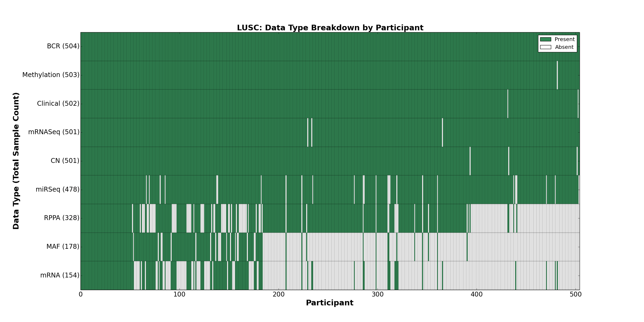
Task: Click the 300 tick label on x-axis
Action: click(x=378, y=295)
